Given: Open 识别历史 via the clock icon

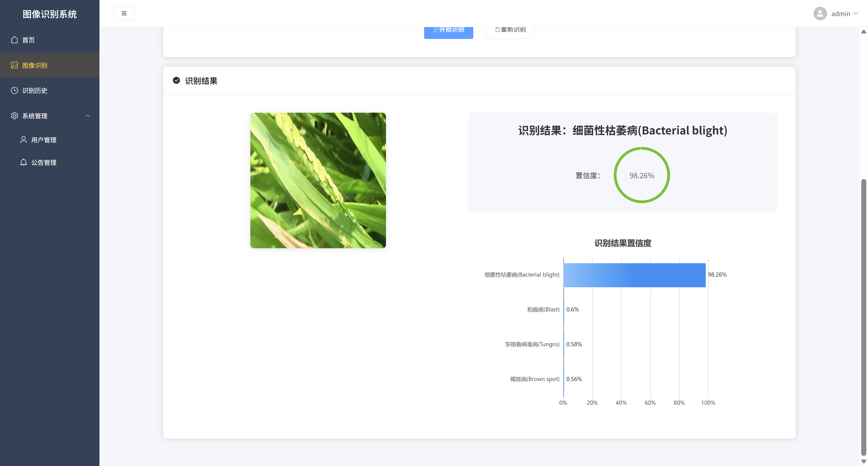Looking at the screenshot, I should tap(14, 90).
